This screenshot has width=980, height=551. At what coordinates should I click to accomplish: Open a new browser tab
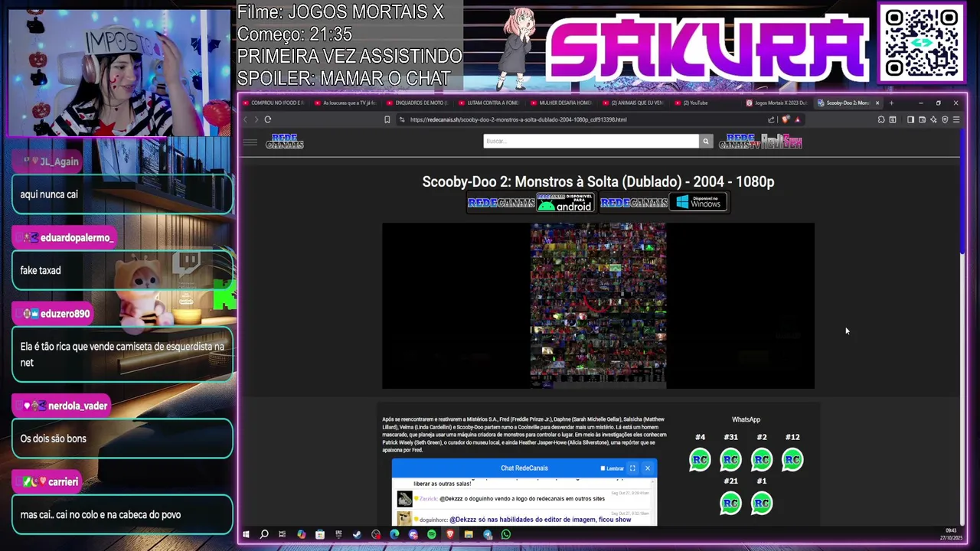coord(891,103)
